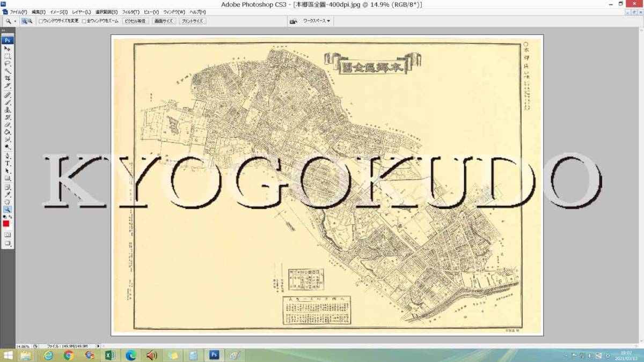Select the Blur tool
Image resolution: width=644 pixels, height=362 pixels.
tap(8, 139)
